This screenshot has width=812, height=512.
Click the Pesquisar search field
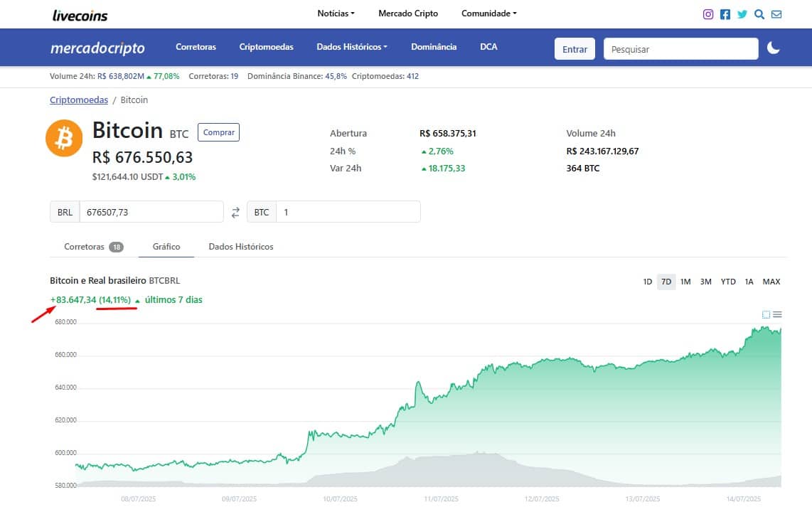click(x=681, y=49)
